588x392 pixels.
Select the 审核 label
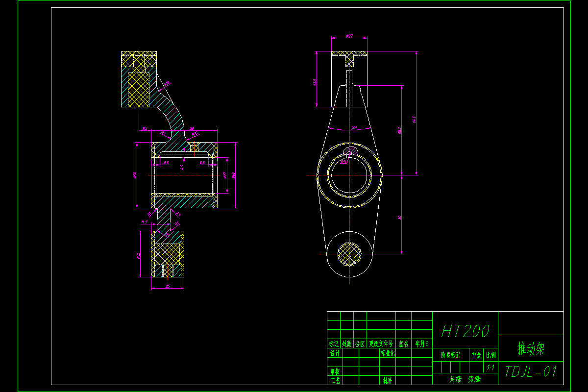(335, 372)
